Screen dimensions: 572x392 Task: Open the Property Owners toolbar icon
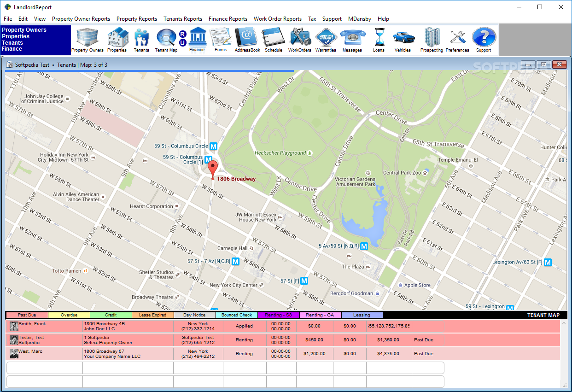click(87, 40)
